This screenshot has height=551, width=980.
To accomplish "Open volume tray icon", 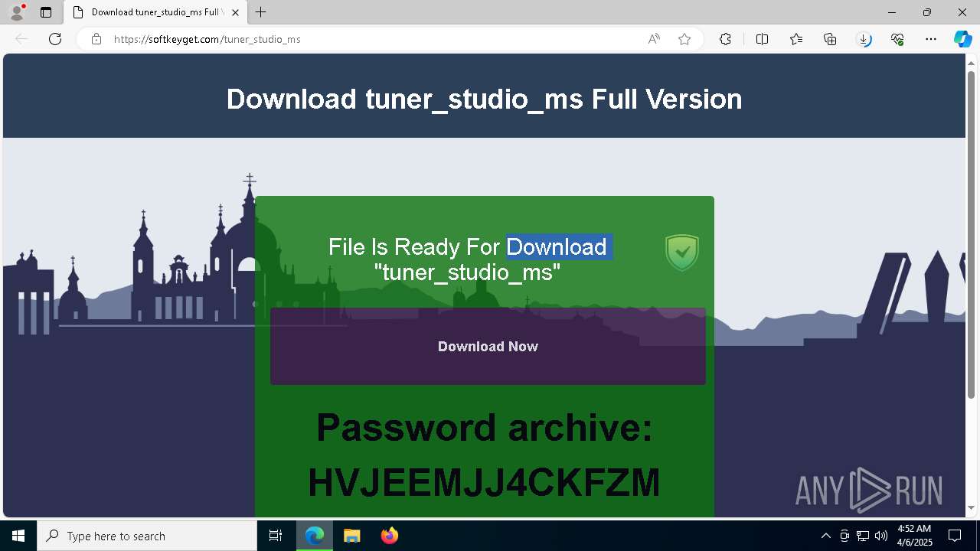I will coord(881,536).
